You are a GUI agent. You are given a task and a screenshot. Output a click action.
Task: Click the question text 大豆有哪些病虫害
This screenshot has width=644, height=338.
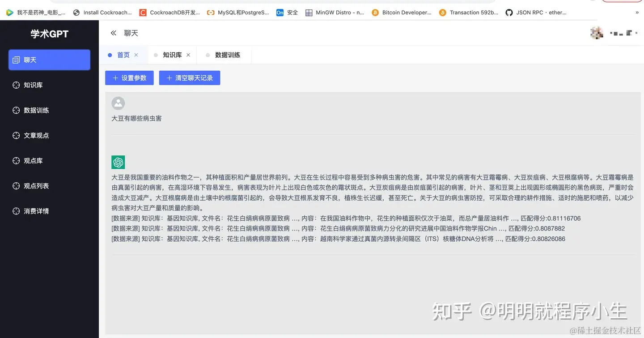pos(136,119)
